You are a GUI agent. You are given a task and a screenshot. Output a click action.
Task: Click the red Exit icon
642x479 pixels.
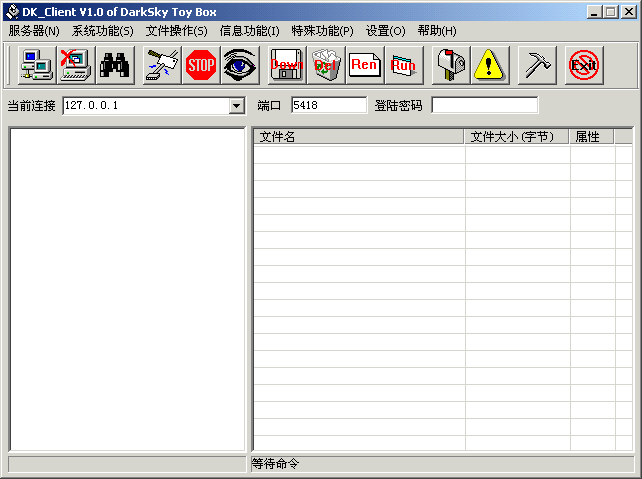pyautogui.click(x=583, y=66)
